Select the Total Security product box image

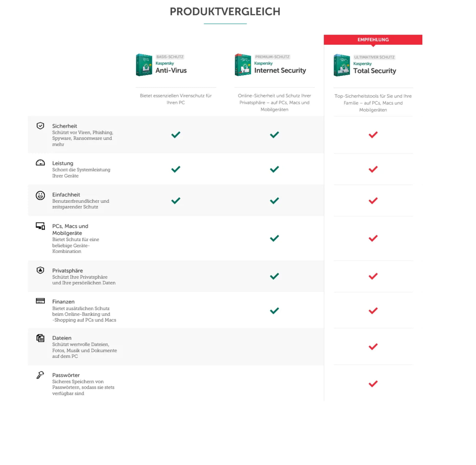pyautogui.click(x=342, y=65)
